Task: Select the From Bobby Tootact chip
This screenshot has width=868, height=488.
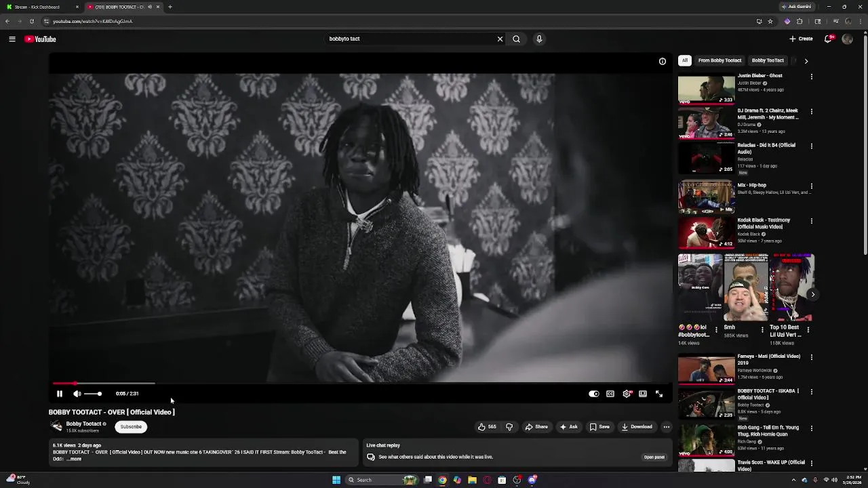Action: pyautogui.click(x=719, y=60)
